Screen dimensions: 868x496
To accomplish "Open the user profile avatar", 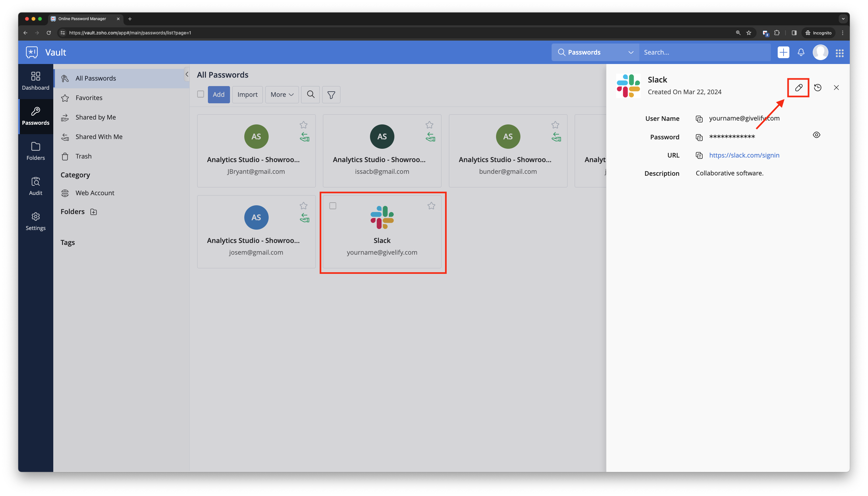I will 820,52.
